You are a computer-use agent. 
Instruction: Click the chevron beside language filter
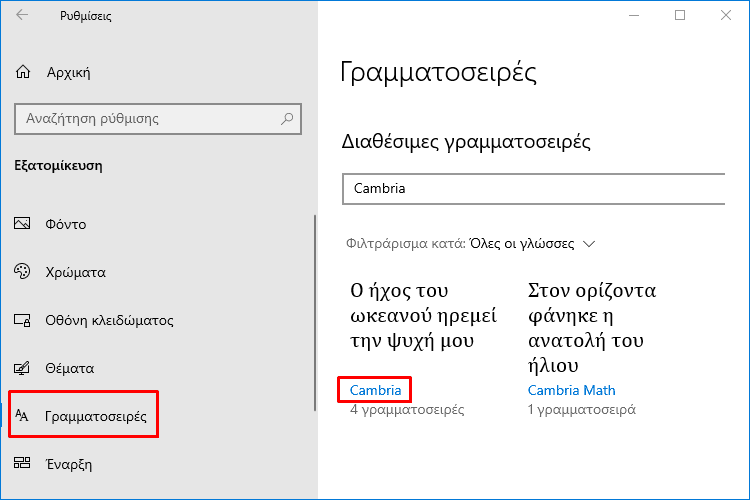(x=589, y=244)
